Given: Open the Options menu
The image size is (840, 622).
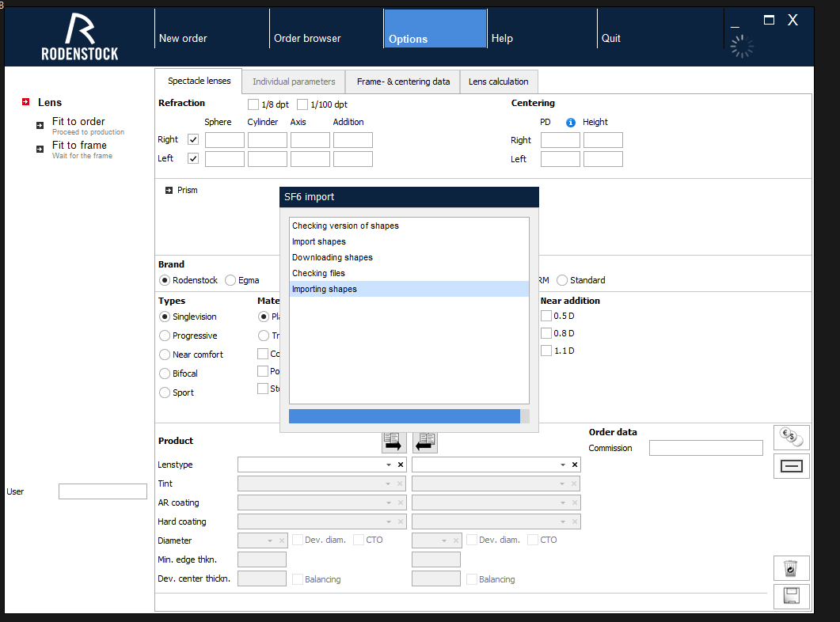Looking at the screenshot, I should tap(435, 29).
